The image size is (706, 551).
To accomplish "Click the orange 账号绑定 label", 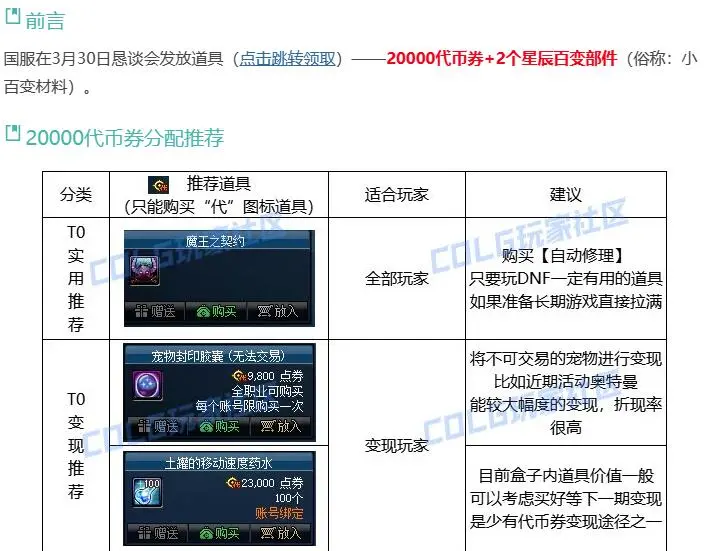I will [x=279, y=513].
